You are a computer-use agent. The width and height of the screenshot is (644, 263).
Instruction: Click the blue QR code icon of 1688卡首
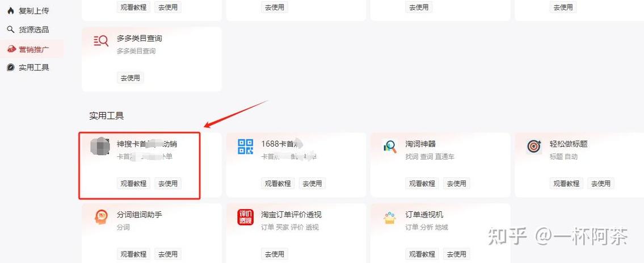246,147
